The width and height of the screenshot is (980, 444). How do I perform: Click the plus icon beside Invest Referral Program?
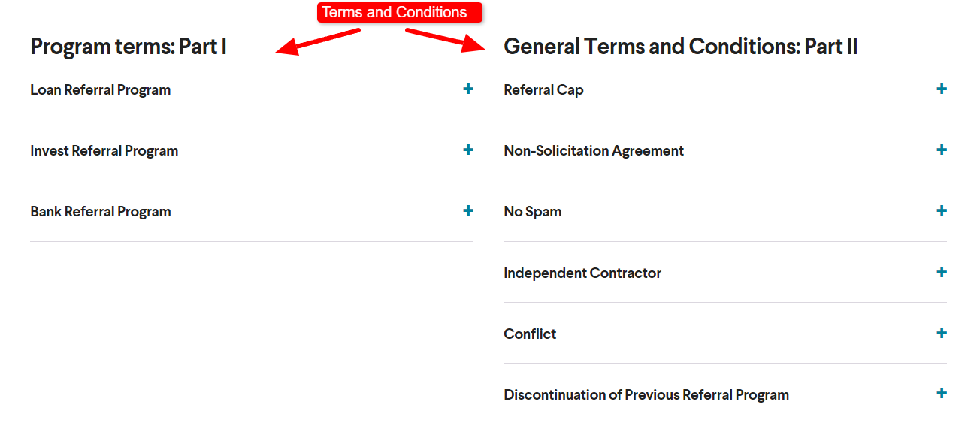pyautogui.click(x=468, y=150)
